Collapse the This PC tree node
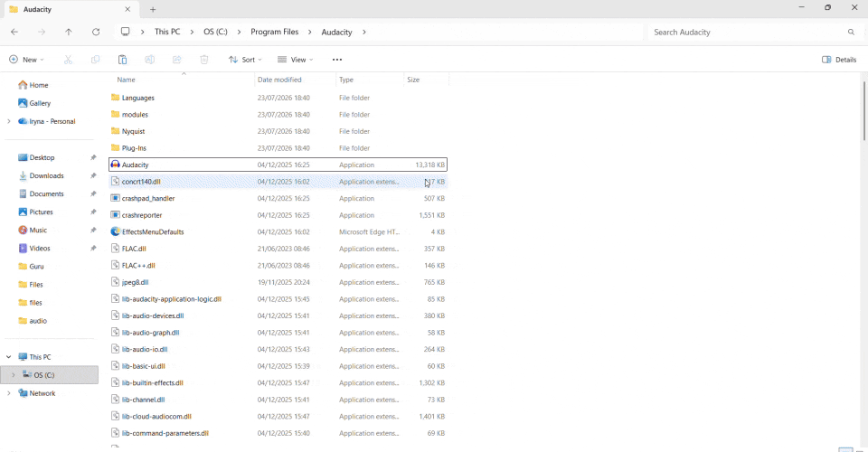 (x=9, y=357)
